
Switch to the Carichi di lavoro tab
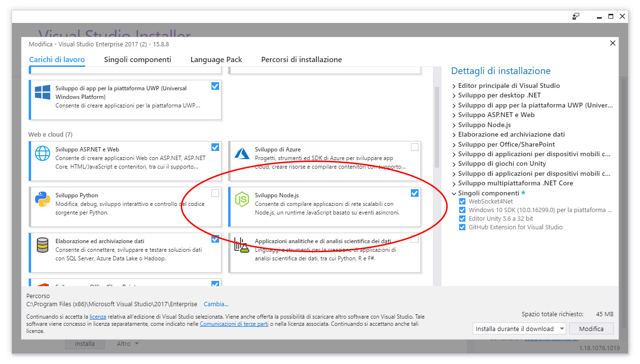pos(57,60)
